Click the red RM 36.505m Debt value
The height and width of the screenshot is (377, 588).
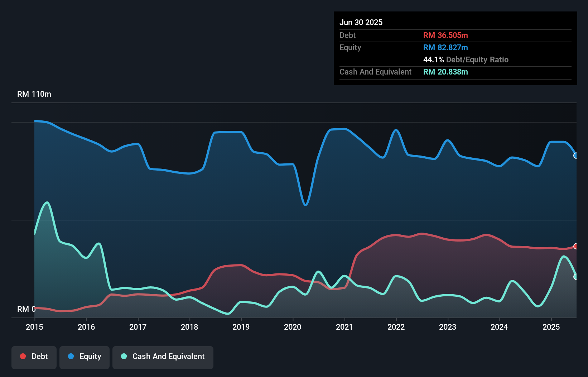[x=445, y=35]
